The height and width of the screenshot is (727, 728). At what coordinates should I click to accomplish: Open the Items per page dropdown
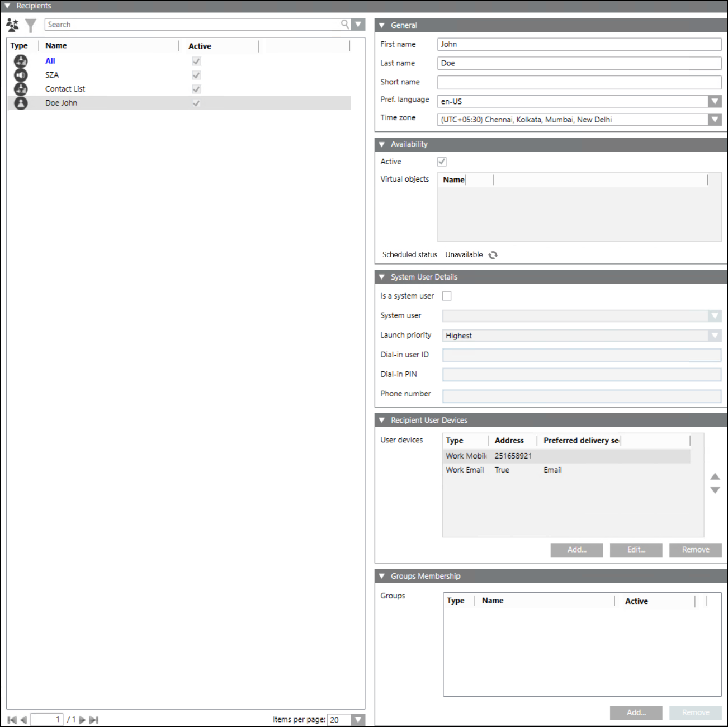pos(358,720)
